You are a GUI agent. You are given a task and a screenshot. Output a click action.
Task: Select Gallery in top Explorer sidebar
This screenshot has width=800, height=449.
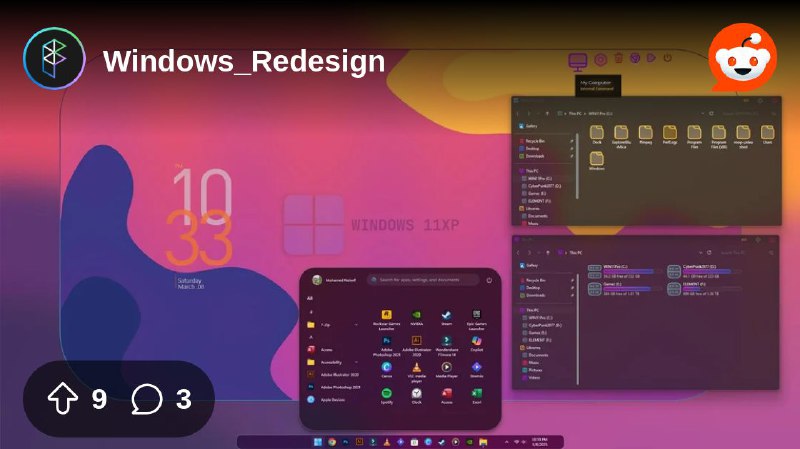click(528, 126)
